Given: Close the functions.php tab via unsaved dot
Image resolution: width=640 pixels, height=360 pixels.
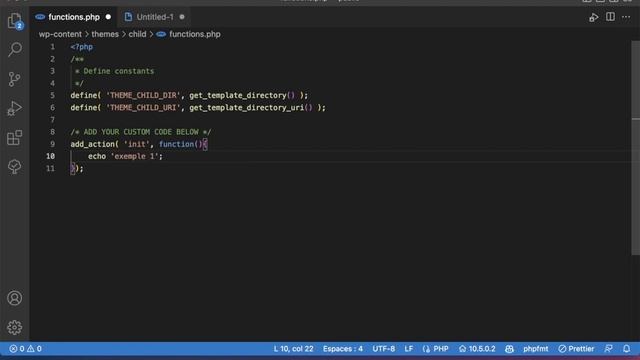Looking at the screenshot, I should (x=108, y=17).
